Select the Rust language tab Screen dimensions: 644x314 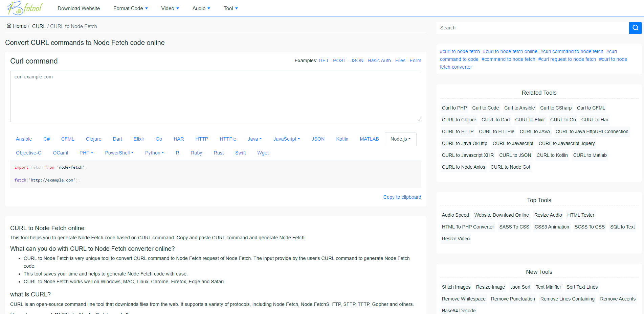pos(219,153)
